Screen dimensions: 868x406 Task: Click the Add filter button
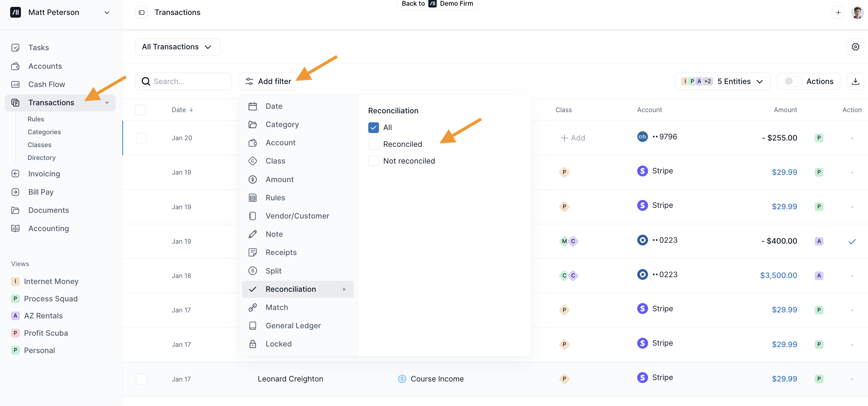pyautogui.click(x=268, y=81)
